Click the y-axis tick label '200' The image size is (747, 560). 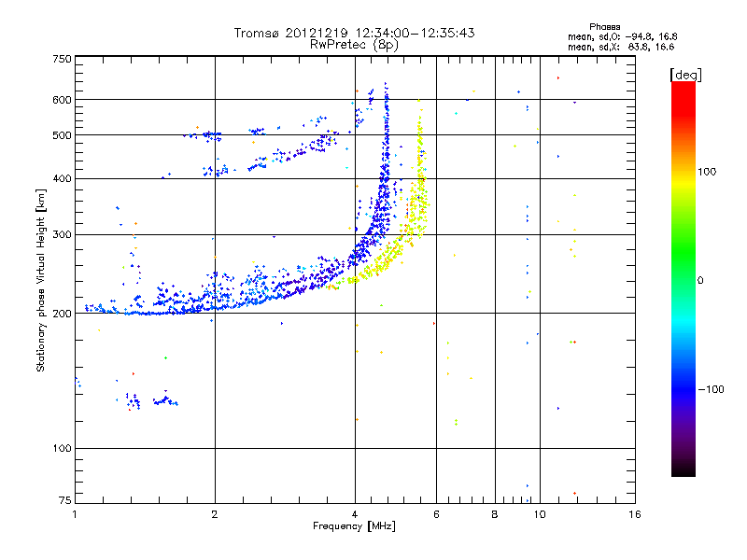click(x=62, y=314)
